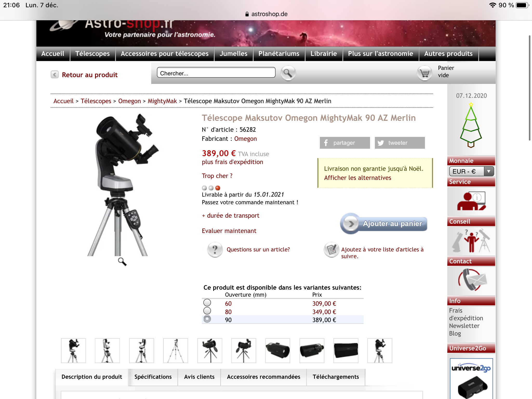Click the watchlist notepad icon
This screenshot has height=399, width=532.
coord(331,250)
